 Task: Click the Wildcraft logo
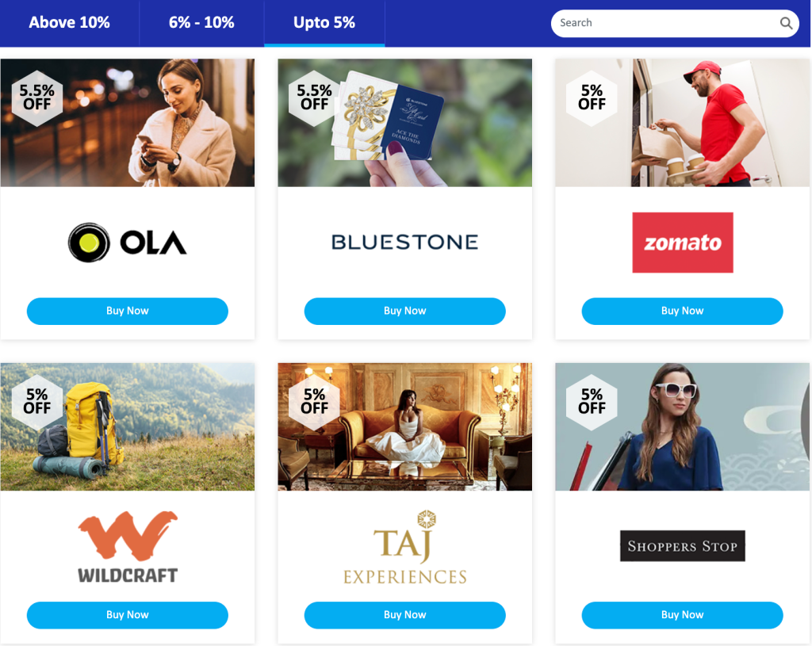pyautogui.click(x=128, y=547)
